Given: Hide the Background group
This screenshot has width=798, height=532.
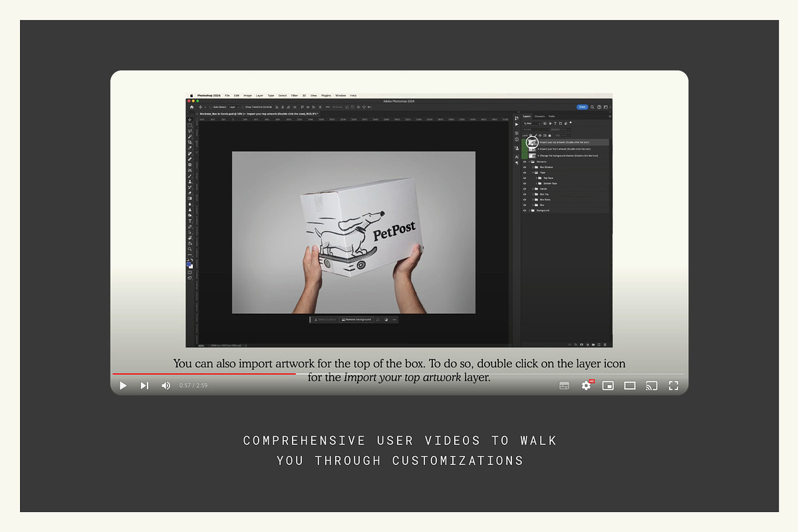Looking at the screenshot, I should click(525, 211).
